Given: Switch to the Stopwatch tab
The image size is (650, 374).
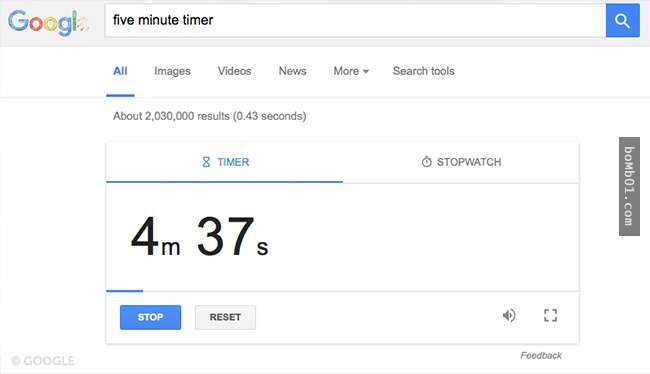Looking at the screenshot, I should (461, 162).
